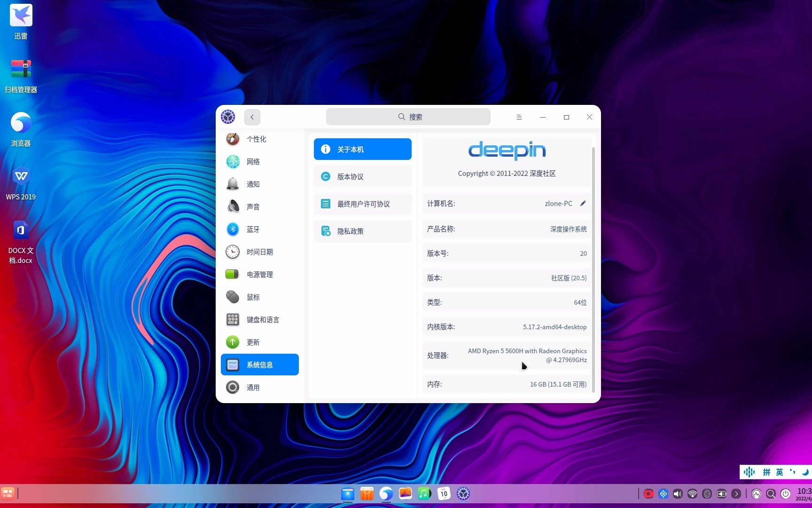The image size is (812, 508).
Task: Go back with the arrow button
Action: [x=252, y=117]
